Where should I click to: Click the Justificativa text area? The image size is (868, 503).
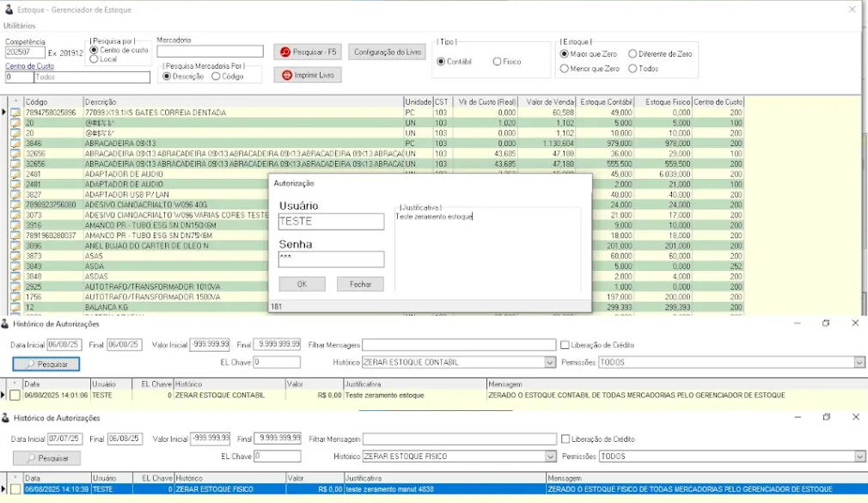click(487, 250)
